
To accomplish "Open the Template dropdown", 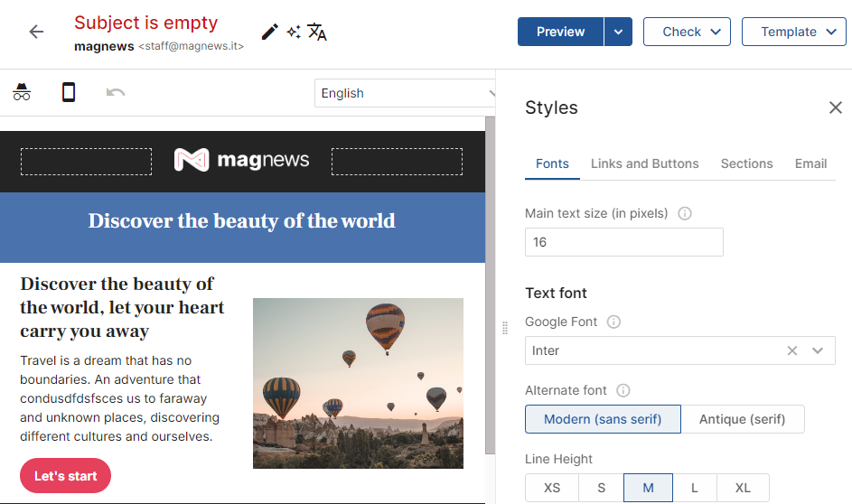I will [794, 32].
